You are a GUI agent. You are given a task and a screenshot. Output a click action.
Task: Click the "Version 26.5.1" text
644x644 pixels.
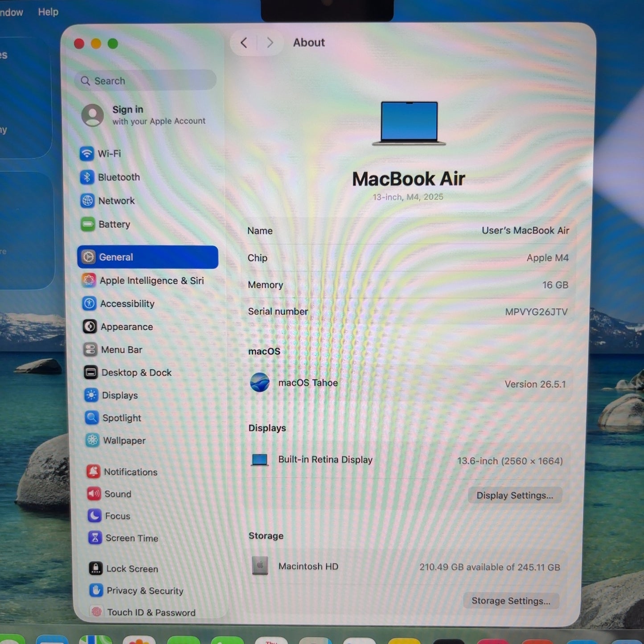(535, 384)
